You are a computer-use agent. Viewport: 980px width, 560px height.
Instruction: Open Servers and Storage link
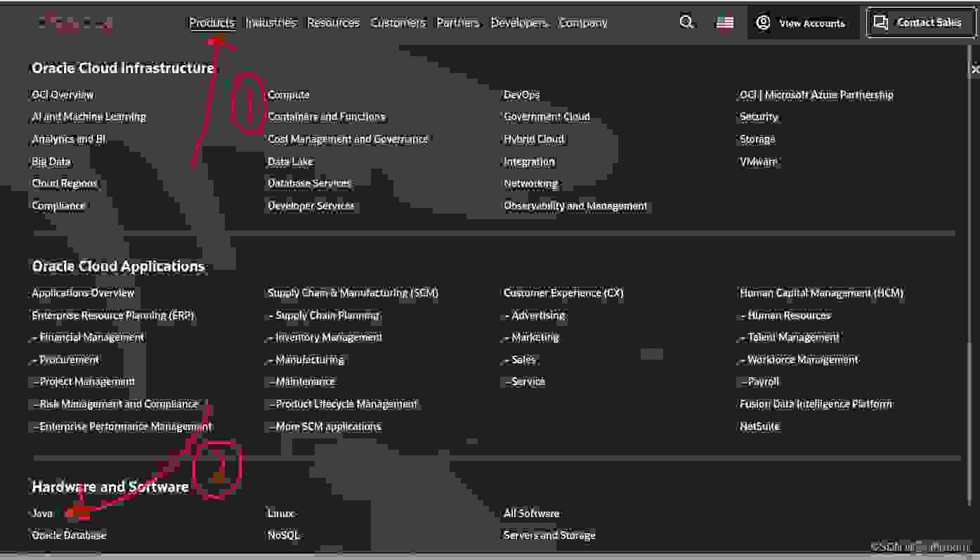(x=549, y=535)
